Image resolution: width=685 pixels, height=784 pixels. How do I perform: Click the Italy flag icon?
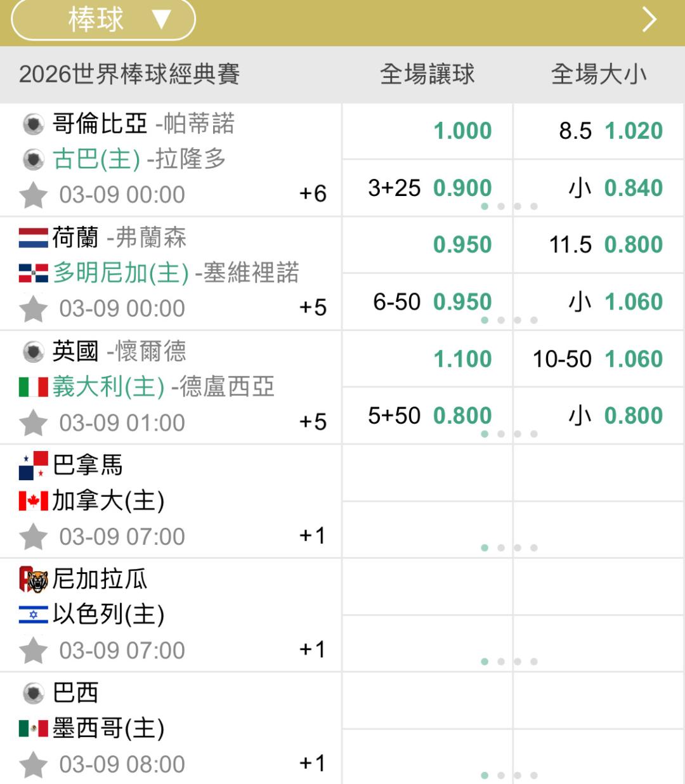pos(34,387)
